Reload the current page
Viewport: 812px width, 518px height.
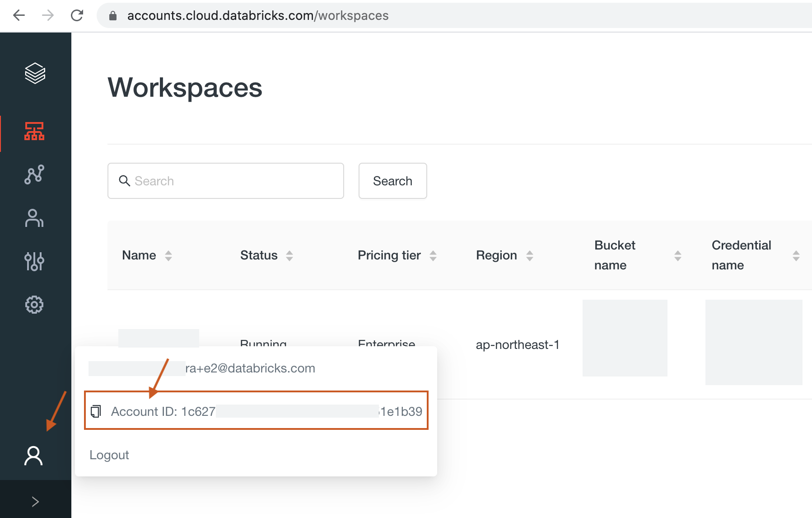(x=77, y=15)
